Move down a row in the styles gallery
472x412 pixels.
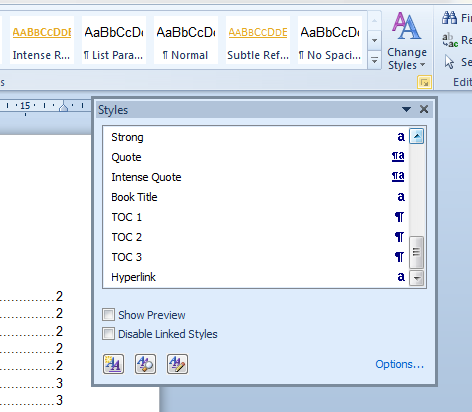coord(375,41)
